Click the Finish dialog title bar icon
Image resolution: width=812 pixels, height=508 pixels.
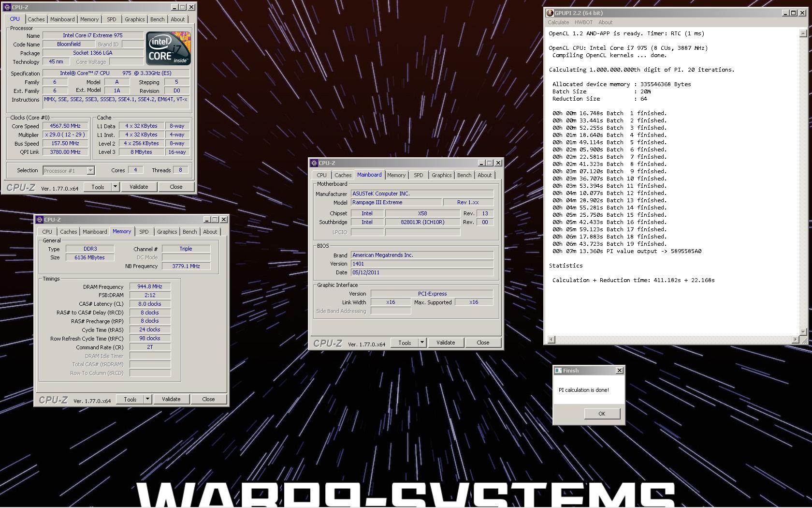click(558, 371)
